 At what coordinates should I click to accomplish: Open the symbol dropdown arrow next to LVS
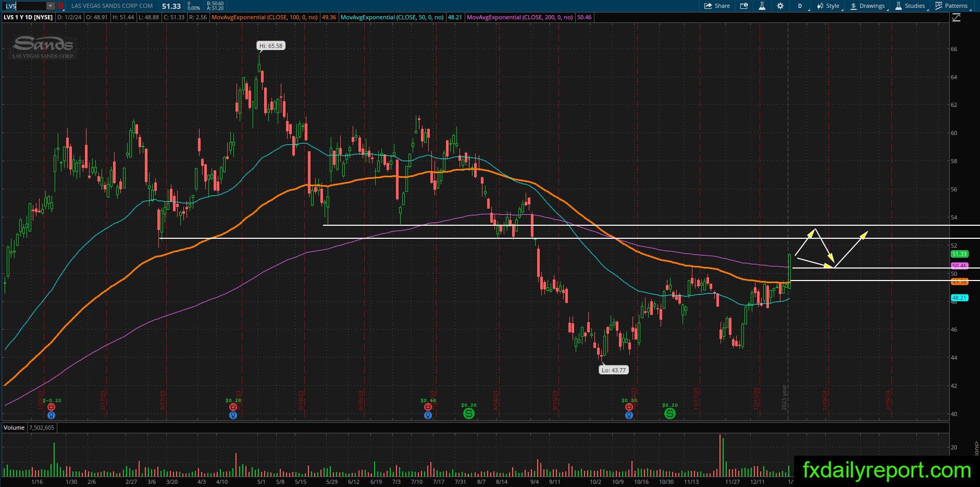[51, 6]
